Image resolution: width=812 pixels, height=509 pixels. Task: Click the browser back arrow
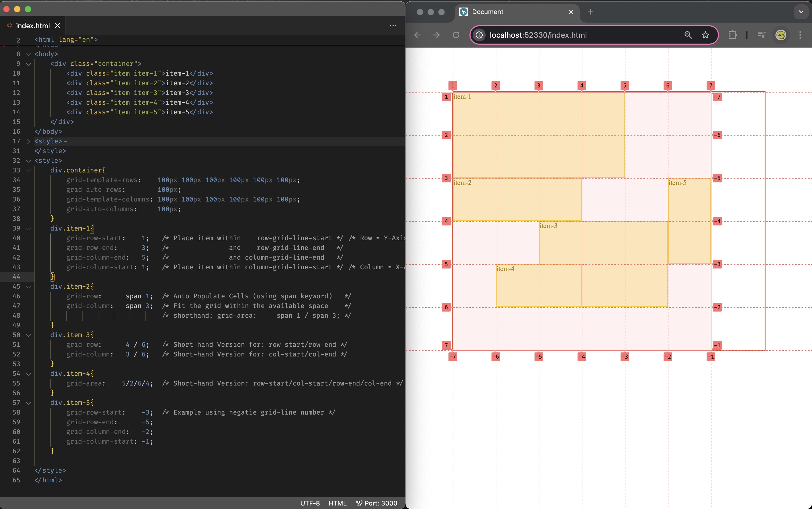(x=418, y=35)
